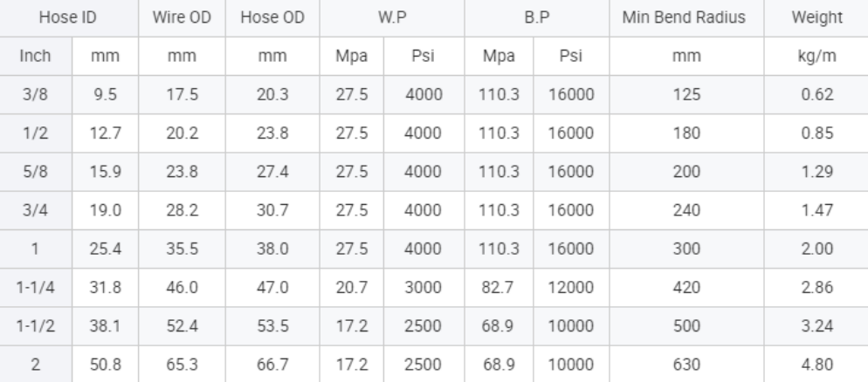This screenshot has height=382, width=868.
Task: Click the Min Bend Radius header
Action: tap(686, 17)
